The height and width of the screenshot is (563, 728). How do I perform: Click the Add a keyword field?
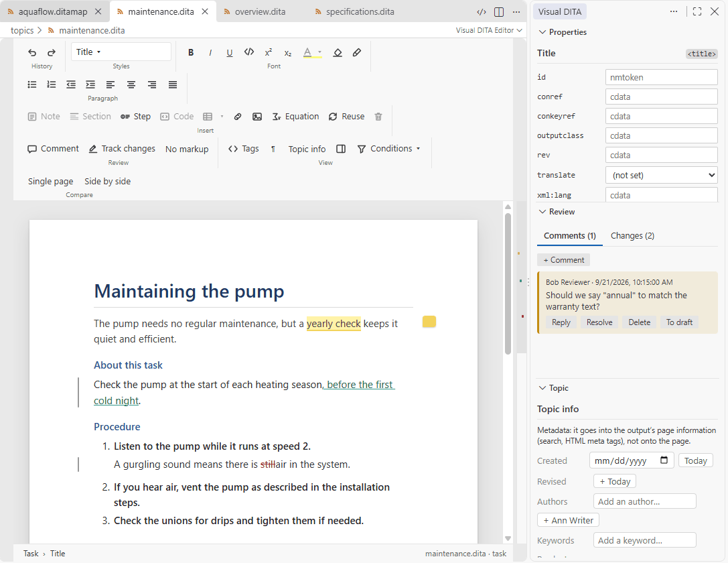point(644,540)
